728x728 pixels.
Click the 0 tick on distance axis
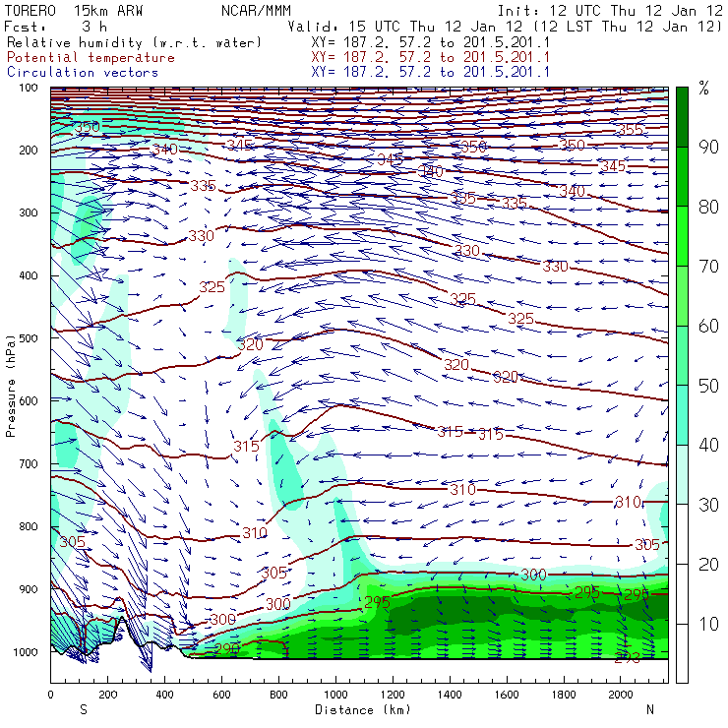pos(50,695)
